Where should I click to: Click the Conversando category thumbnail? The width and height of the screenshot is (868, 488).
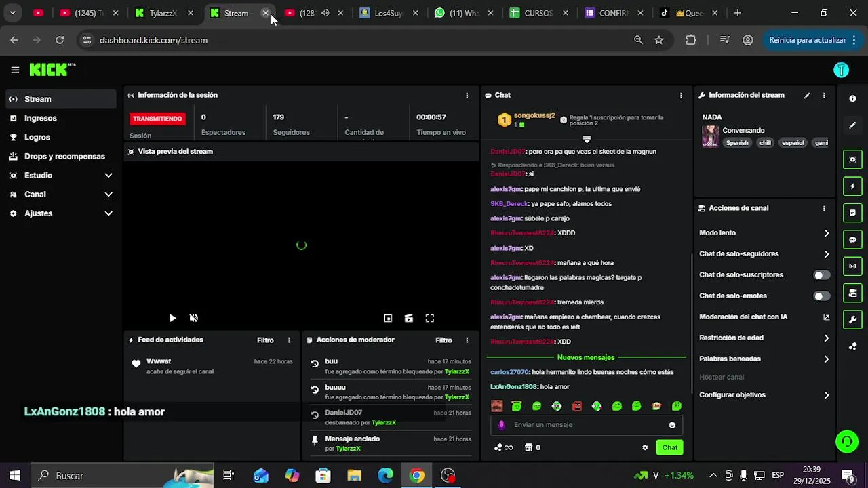710,137
